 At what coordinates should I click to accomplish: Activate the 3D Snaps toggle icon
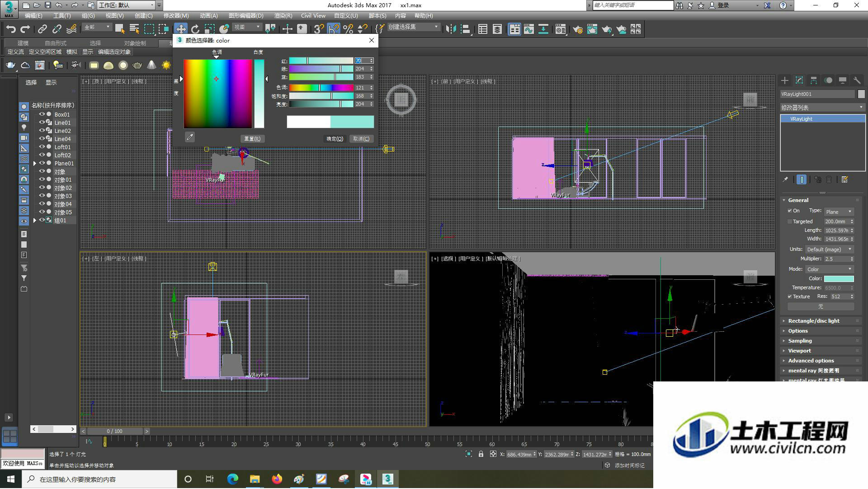point(319,29)
